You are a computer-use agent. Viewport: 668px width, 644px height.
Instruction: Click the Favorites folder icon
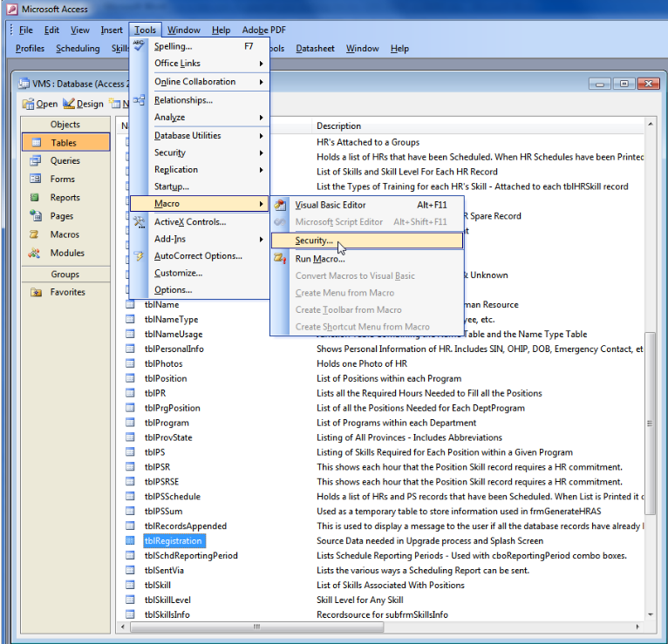point(37,292)
